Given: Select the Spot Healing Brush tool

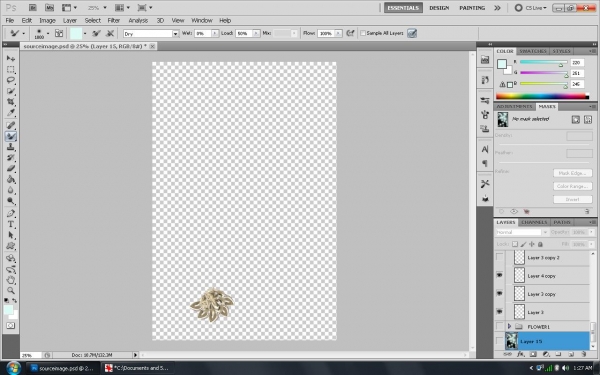Looking at the screenshot, I should point(11,125).
